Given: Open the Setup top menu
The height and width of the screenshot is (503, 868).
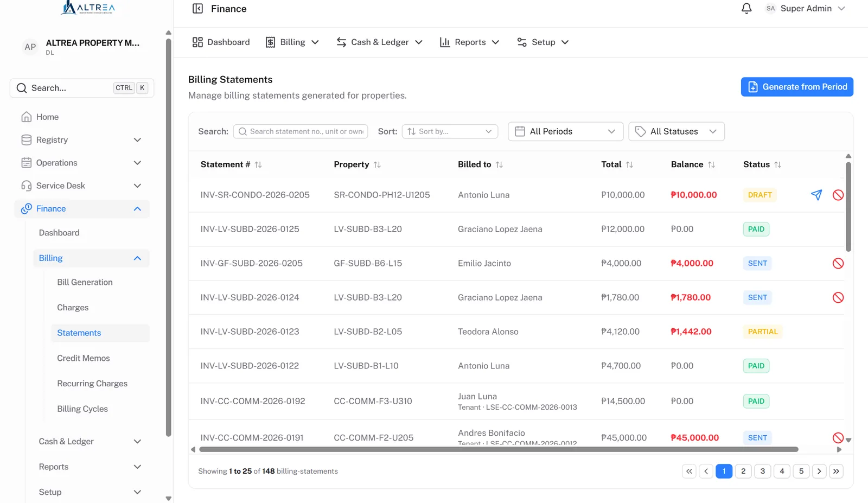Looking at the screenshot, I should pyautogui.click(x=542, y=42).
